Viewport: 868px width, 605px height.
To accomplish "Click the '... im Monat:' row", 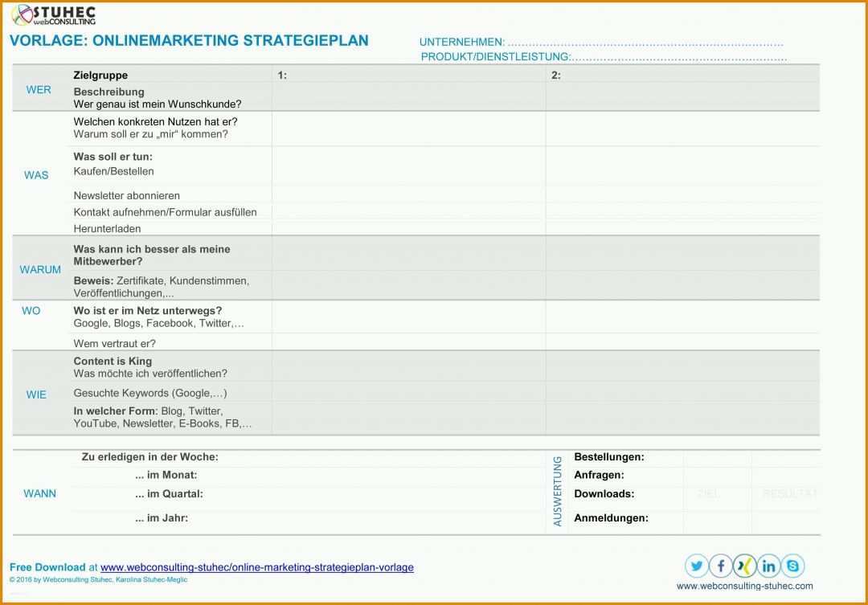I will (166, 475).
